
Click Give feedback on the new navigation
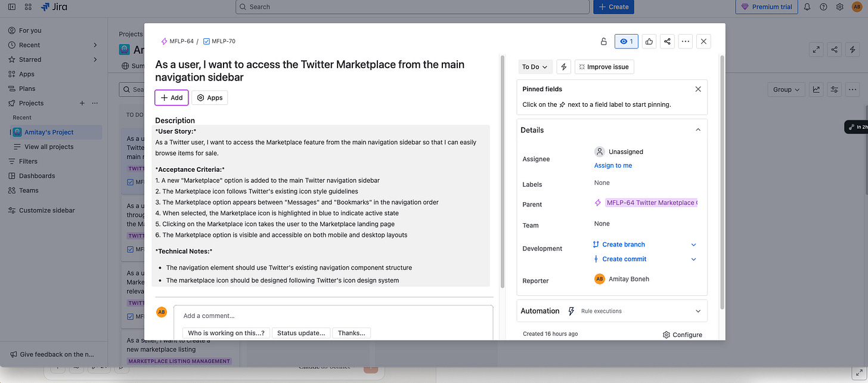coord(52,354)
